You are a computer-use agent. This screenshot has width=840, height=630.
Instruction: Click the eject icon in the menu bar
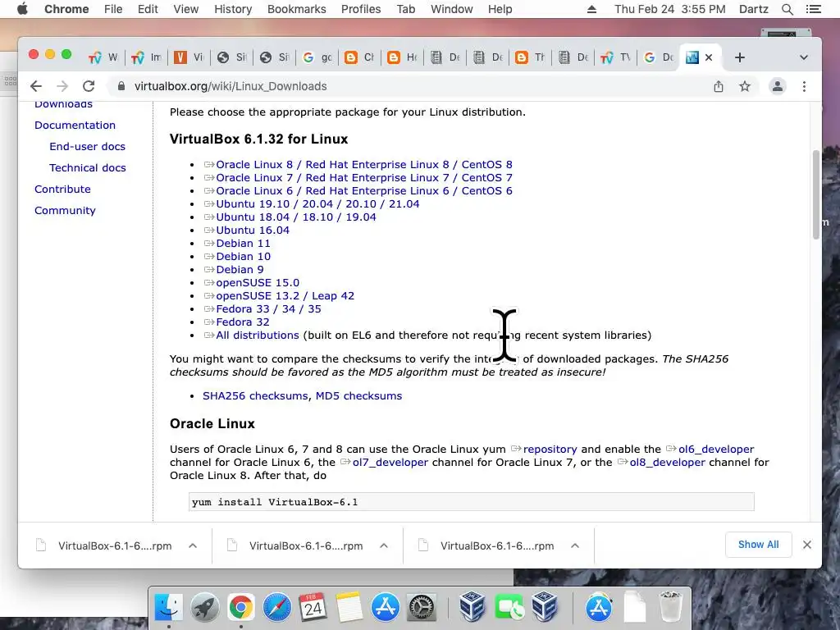(591, 9)
